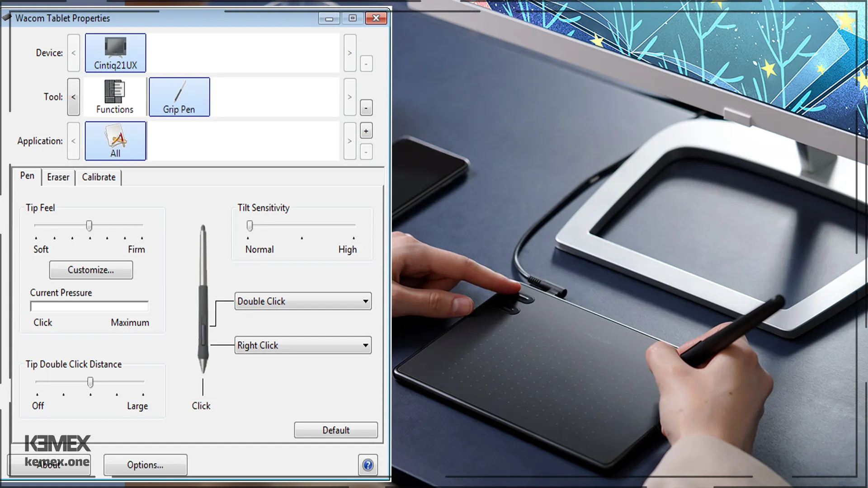The image size is (868, 488).
Task: Switch to the Eraser tab
Action: (x=58, y=177)
